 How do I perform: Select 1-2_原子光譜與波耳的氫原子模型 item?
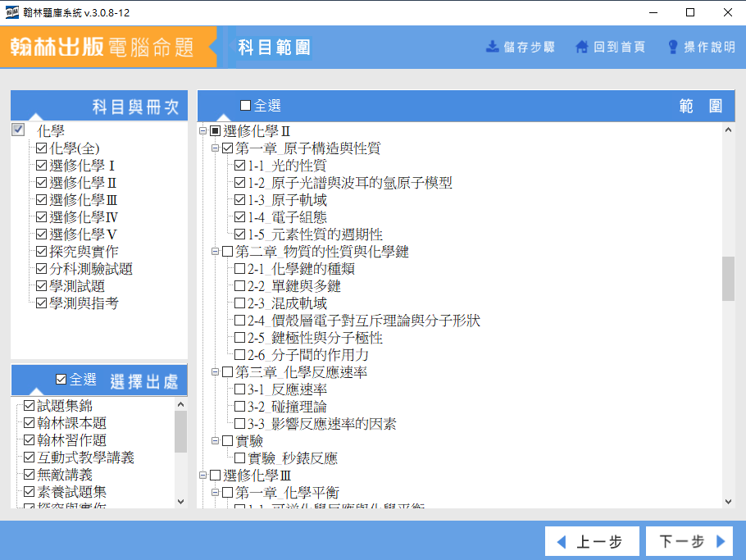click(350, 183)
